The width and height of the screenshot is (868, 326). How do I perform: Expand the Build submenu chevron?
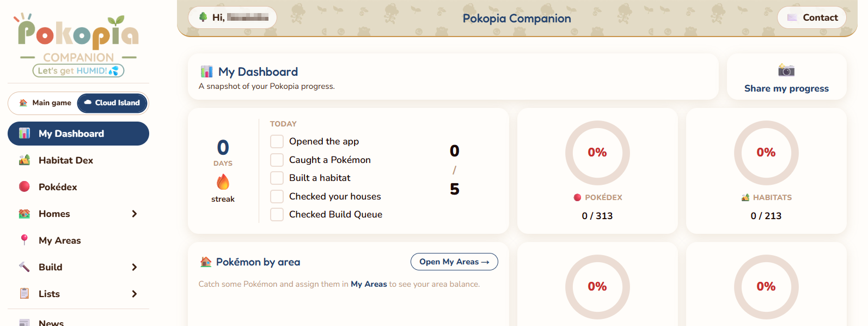(x=134, y=267)
